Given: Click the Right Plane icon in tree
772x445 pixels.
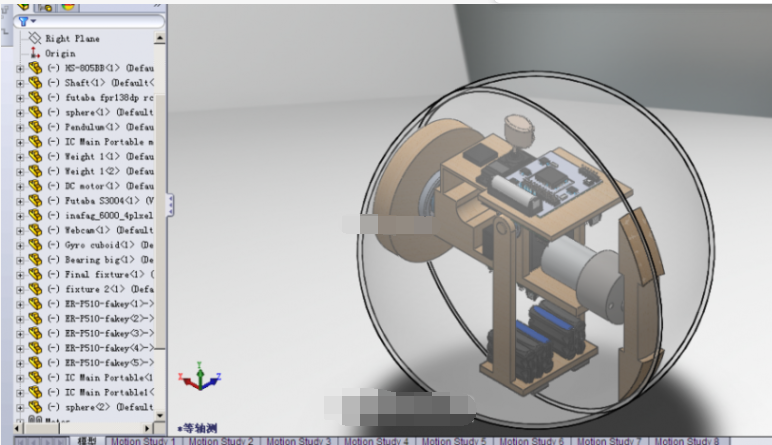Looking at the screenshot, I should coord(34,38).
